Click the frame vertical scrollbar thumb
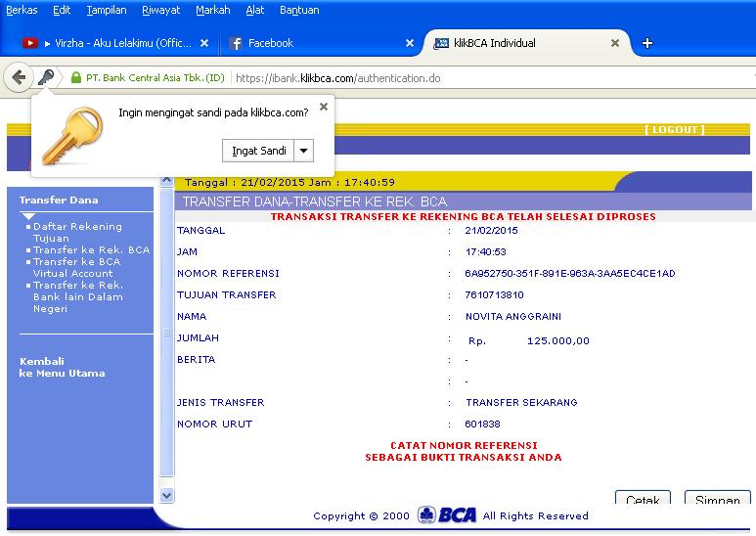 pyautogui.click(x=167, y=333)
